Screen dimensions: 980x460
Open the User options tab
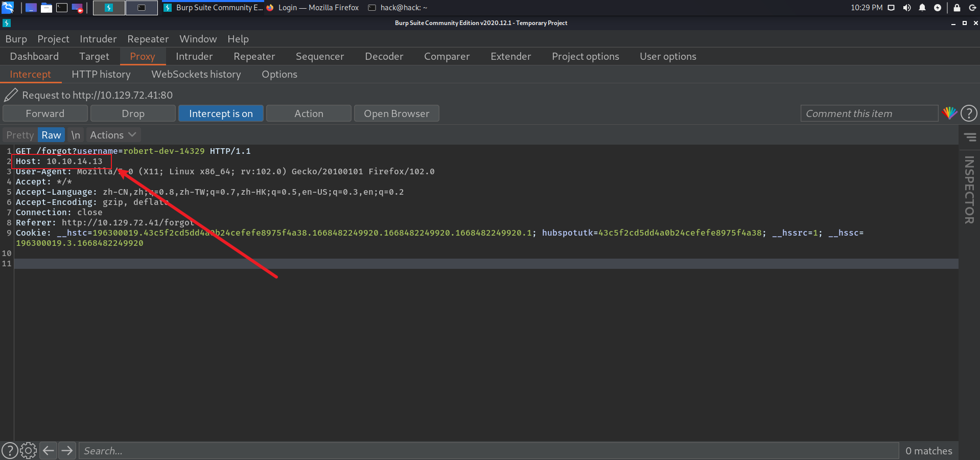[668, 56]
